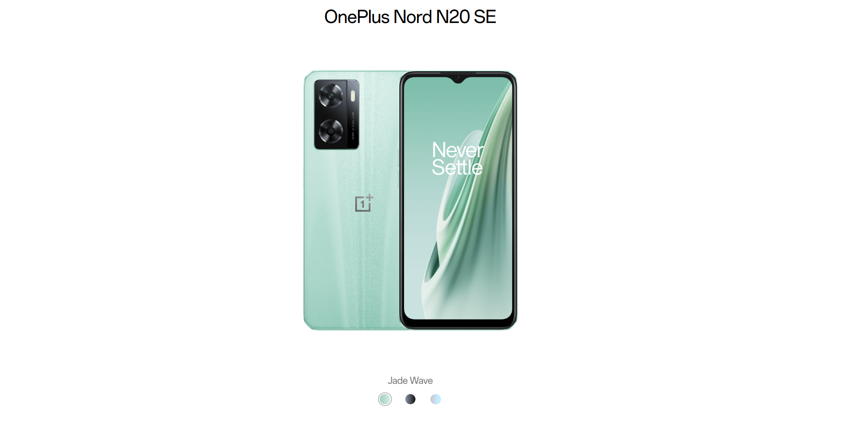Click the LED flash on camera module
Image resolution: width=868 pixels, height=426 pixels.
pyautogui.click(x=353, y=96)
